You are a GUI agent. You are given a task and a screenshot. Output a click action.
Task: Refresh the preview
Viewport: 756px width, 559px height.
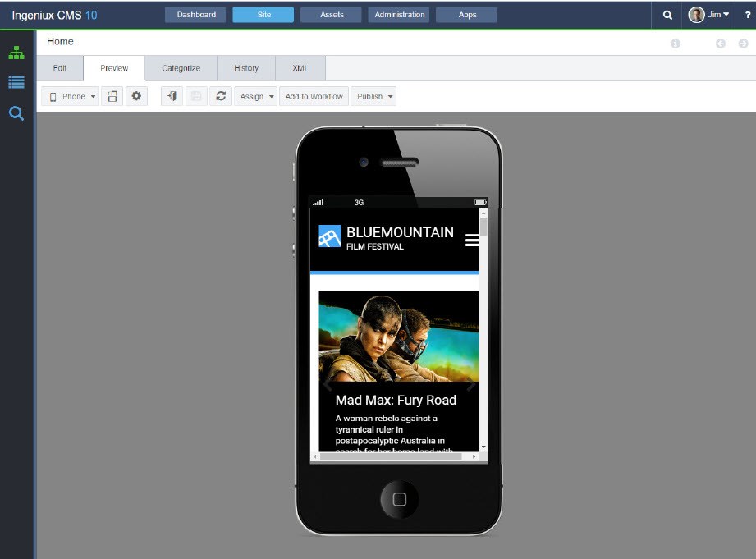click(221, 97)
